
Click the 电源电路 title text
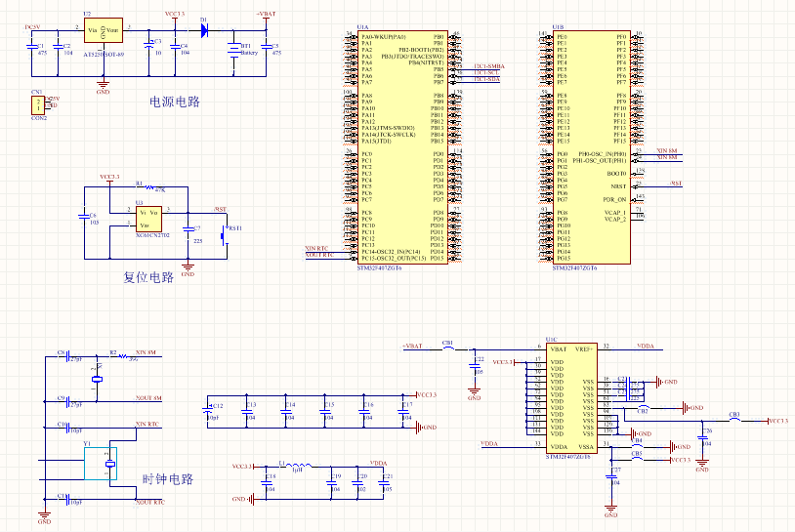tap(174, 101)
